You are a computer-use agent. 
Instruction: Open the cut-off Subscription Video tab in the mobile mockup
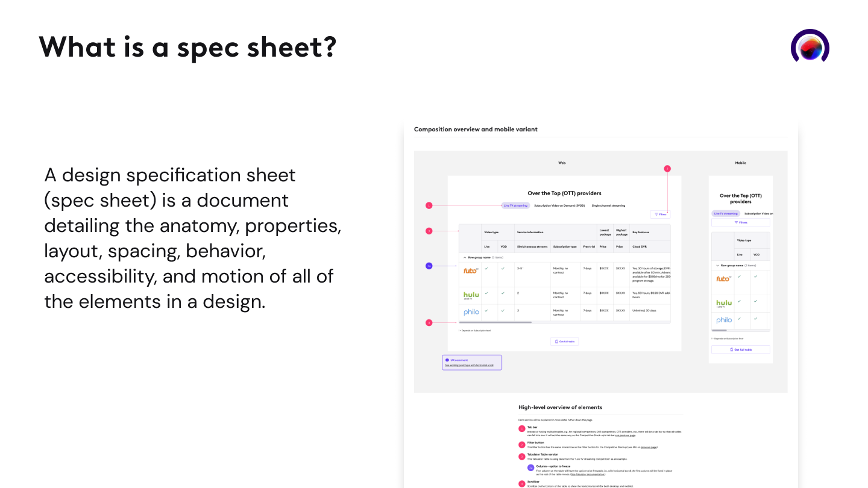[x=758, y=213]
